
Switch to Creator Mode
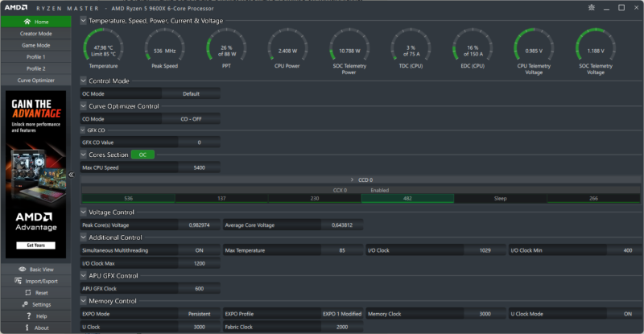click(35, 34)
